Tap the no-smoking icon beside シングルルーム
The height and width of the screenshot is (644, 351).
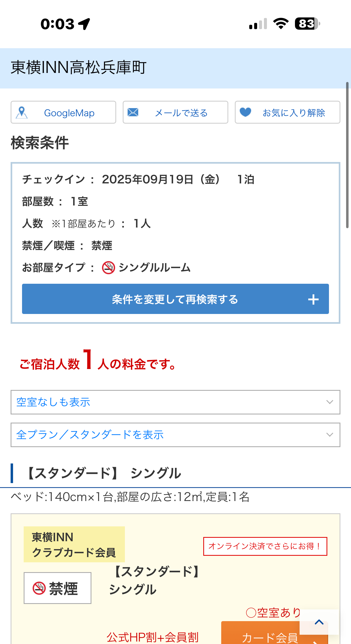point(108,268)
